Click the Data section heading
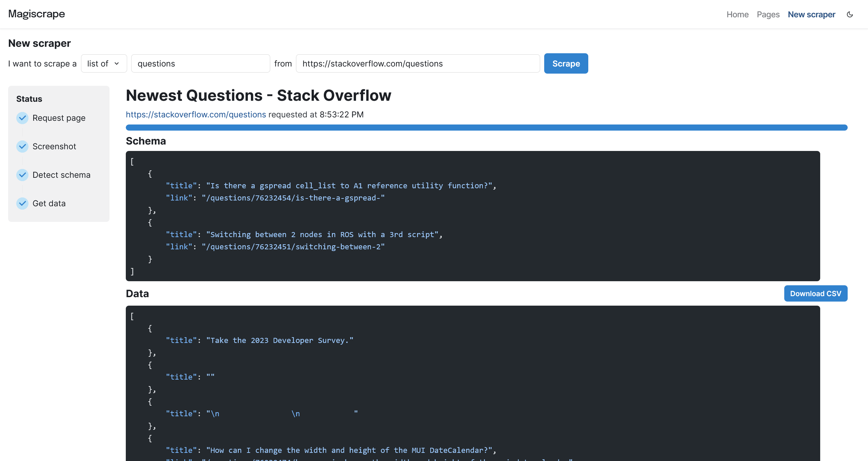Image resolution: width=868 pixels, height=461 pixels. pos(137,294)
